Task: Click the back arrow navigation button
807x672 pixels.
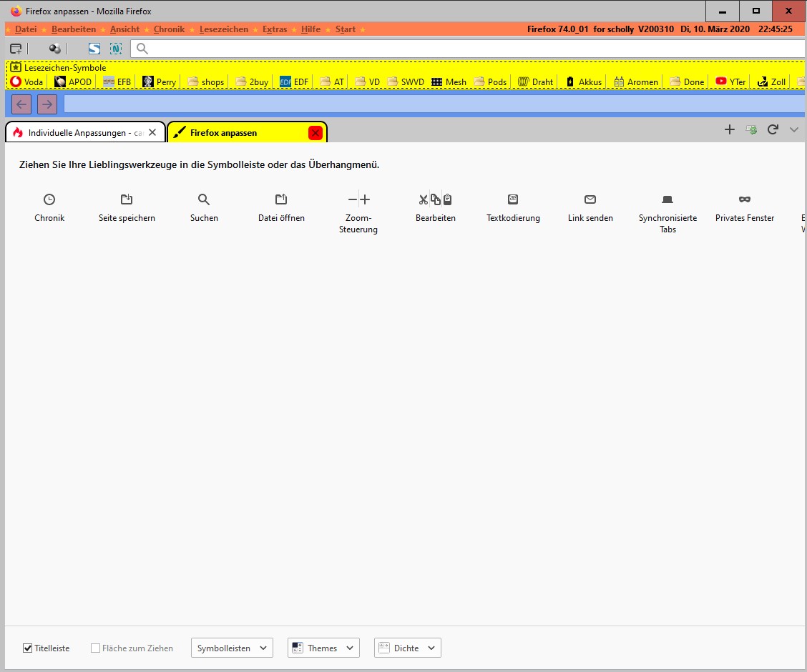Action: point(21,104)
